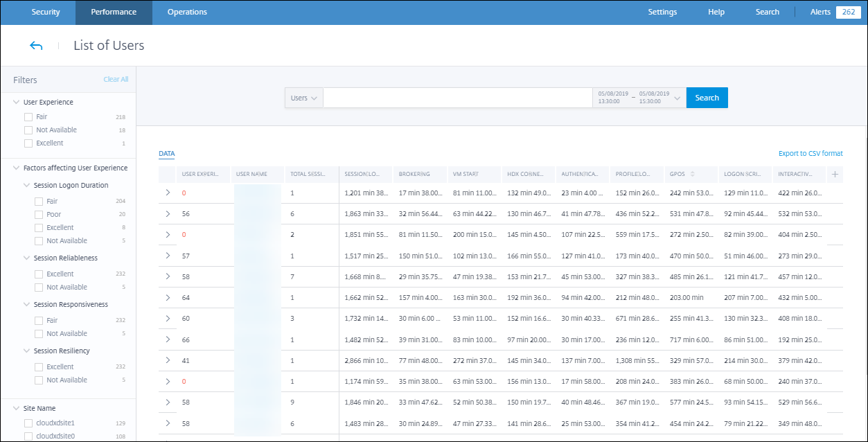Click into the user search text field

click(457, 98)
